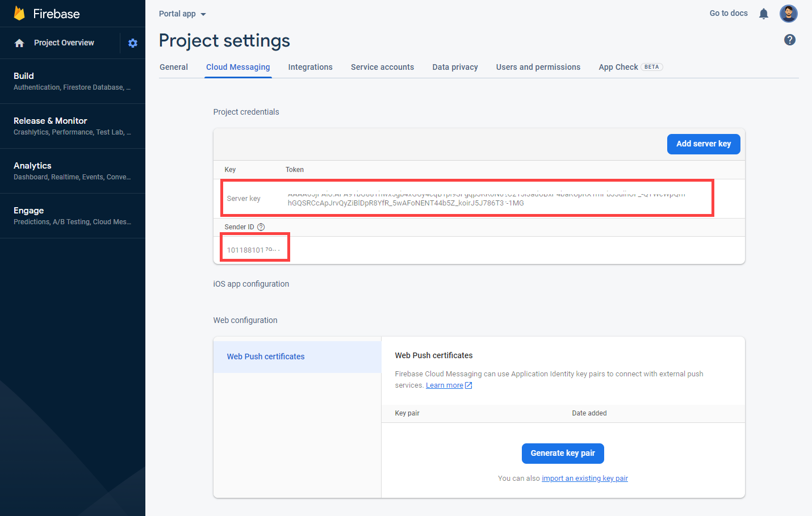812x516 pixels.
Task: Click the Project credentials heading
Action: (x=246, y=112)
